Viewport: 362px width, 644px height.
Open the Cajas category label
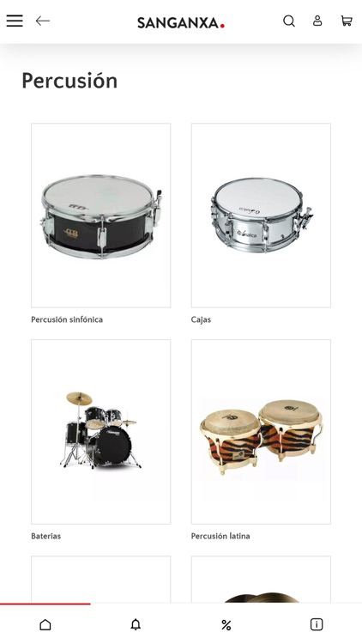[x=201, y=319]
